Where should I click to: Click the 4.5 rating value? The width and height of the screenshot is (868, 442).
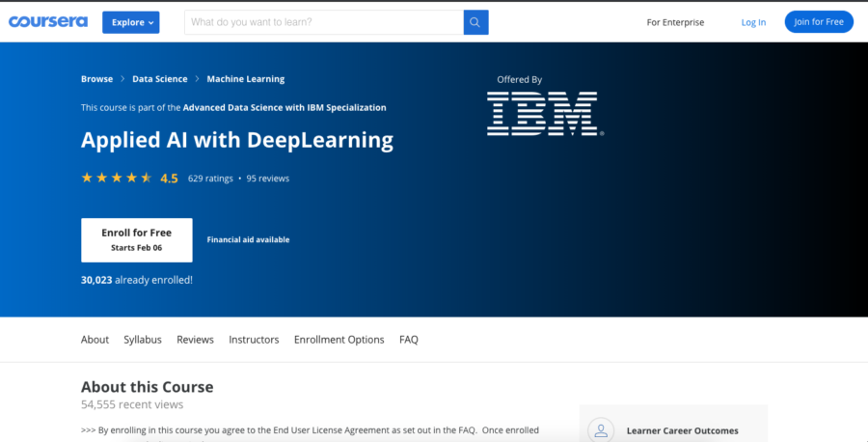(169, 179)
